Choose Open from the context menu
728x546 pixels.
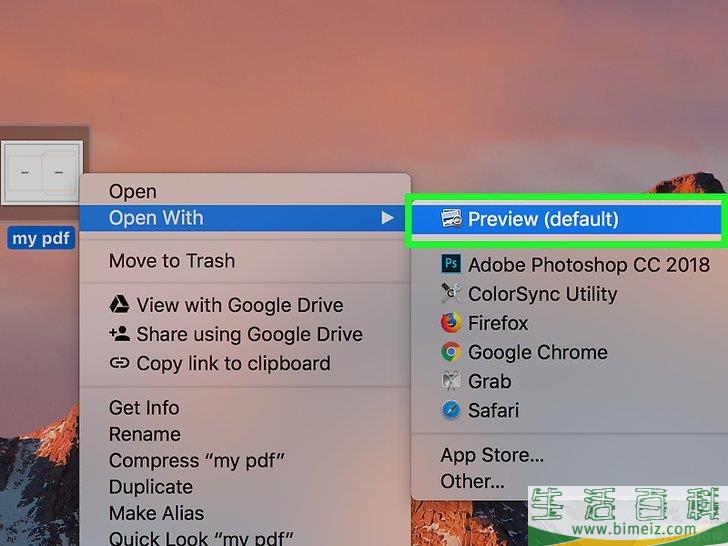pyautogui.click(x=245, y=191)
